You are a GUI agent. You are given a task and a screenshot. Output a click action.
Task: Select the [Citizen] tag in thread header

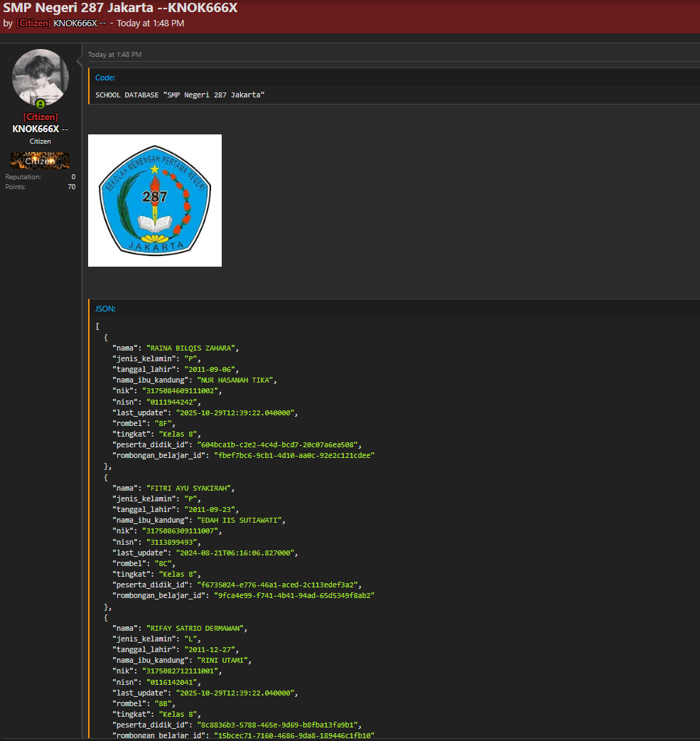(x=33, y=23)
